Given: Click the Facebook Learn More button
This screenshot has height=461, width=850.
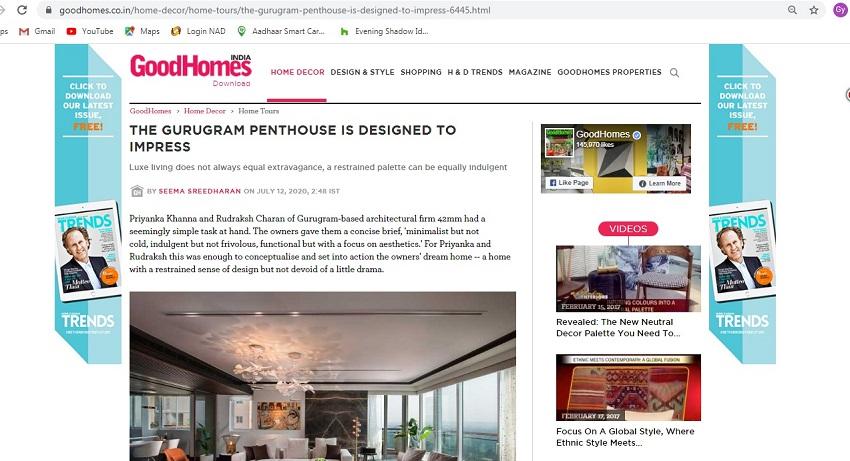Looking at the screenshot, I should [659, 183].
